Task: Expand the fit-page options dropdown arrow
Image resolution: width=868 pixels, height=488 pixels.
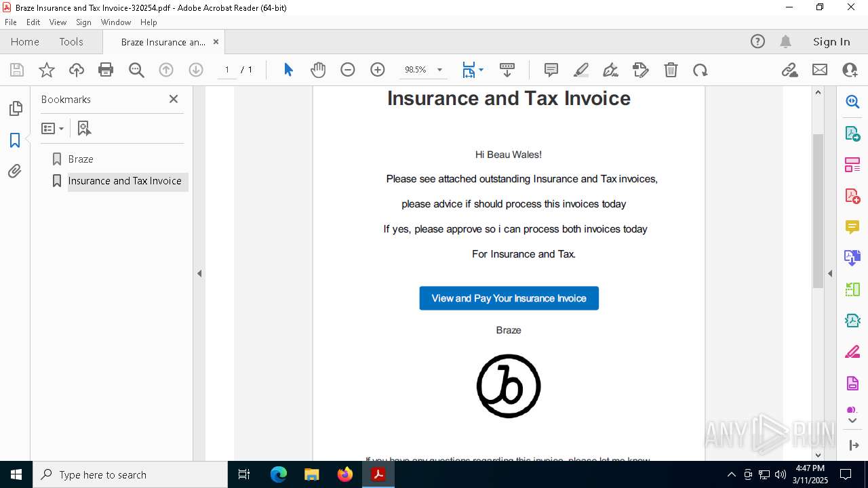Action: point(481,70)
